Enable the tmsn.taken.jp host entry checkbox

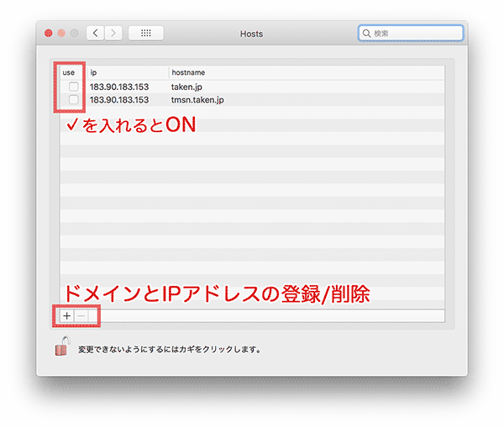click(x=74, y=99)
